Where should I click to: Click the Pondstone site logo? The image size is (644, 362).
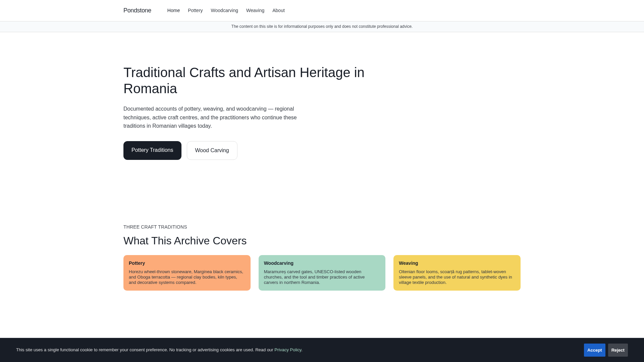137,10
